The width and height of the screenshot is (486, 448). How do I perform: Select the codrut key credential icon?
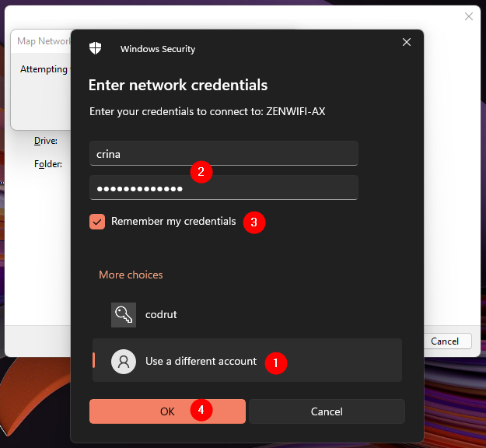click(x=124, y=315)
